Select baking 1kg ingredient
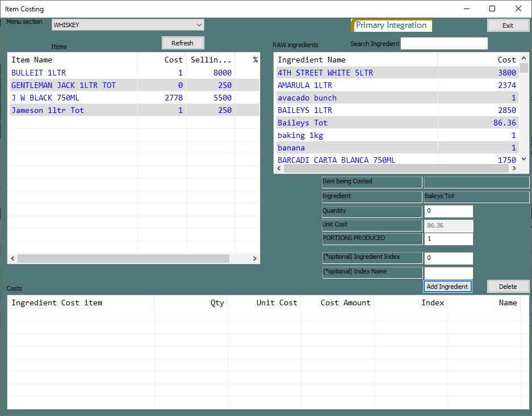Screen dimensions: 532x416 pyautogui.click(x=397, y=135)
